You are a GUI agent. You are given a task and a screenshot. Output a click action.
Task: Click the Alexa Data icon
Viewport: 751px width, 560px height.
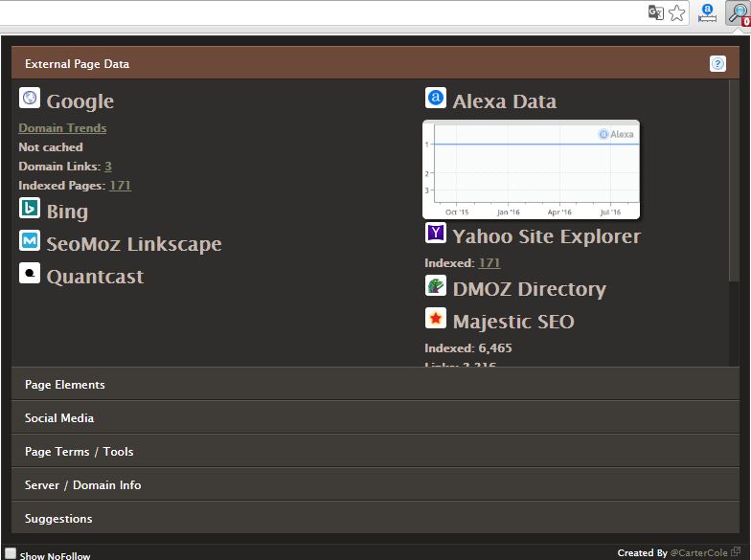[x=436, y=98]
